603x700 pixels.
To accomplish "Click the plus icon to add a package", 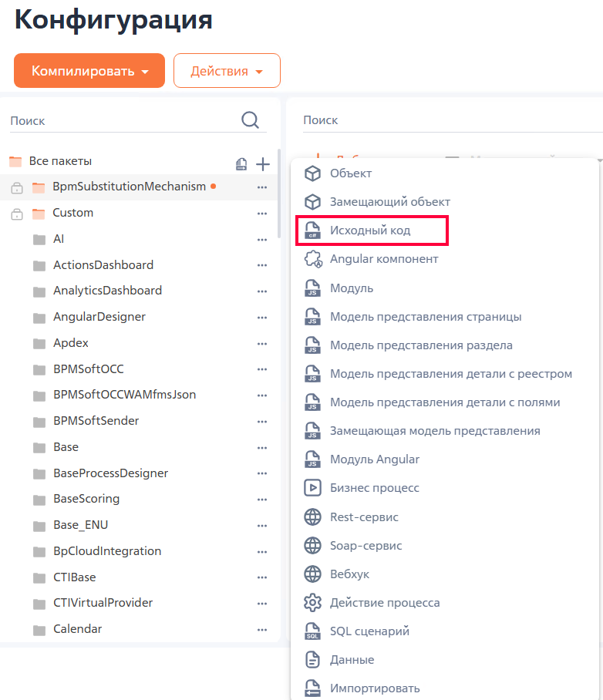I will 263,164.
